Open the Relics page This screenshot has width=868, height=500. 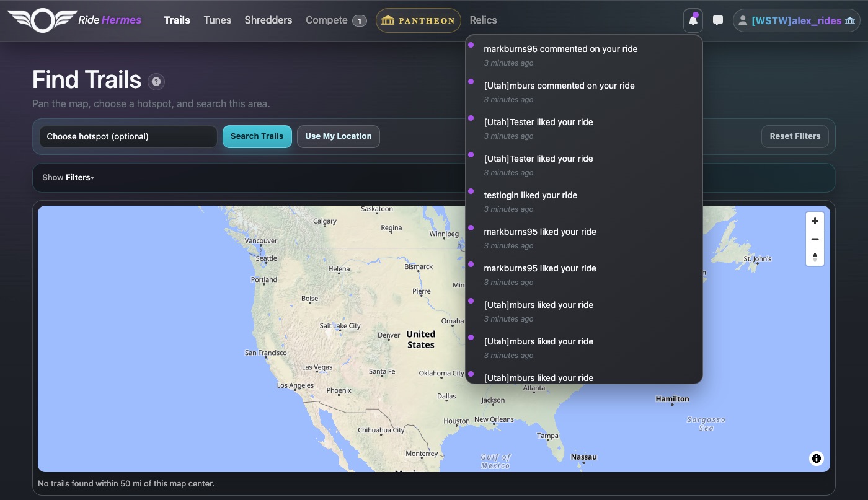click(483, 20)
